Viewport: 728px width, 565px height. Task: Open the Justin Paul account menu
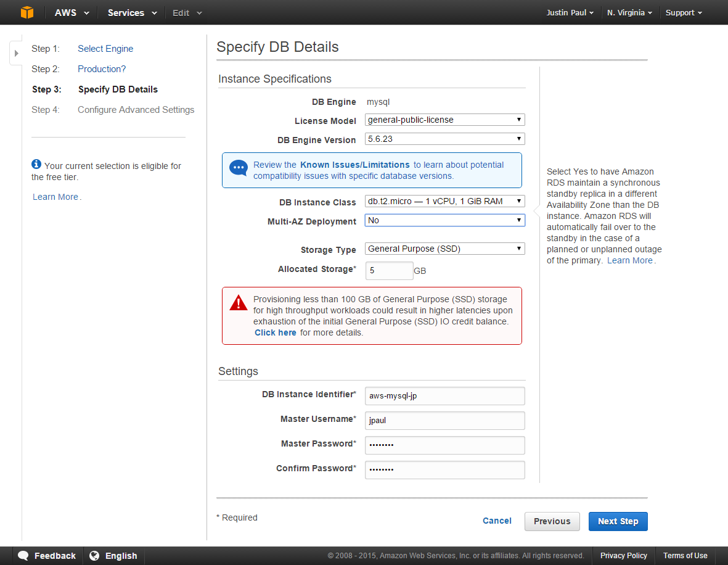(x=570, y=12)
